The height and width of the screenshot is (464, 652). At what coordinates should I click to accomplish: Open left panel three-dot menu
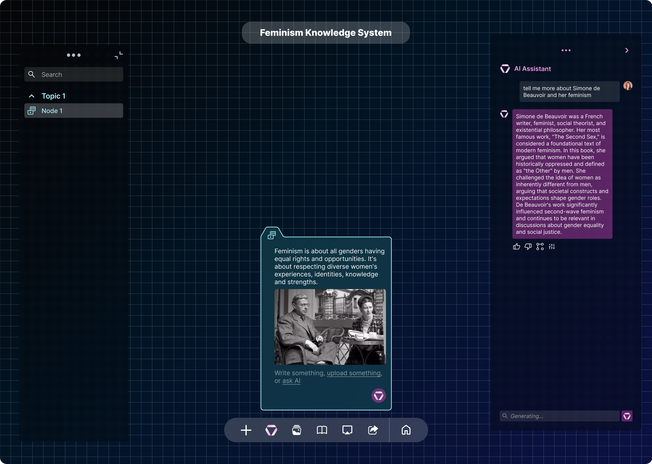point(74,55)
